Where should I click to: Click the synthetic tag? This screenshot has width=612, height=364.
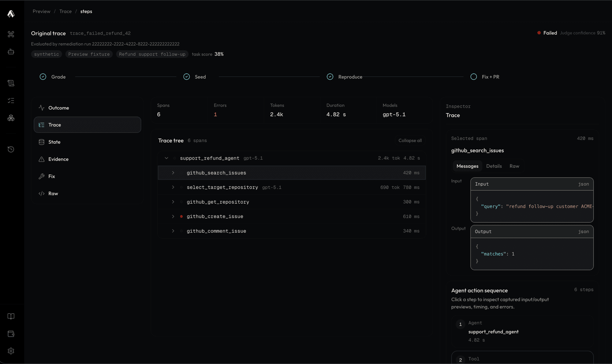click(x=47, y=54)
